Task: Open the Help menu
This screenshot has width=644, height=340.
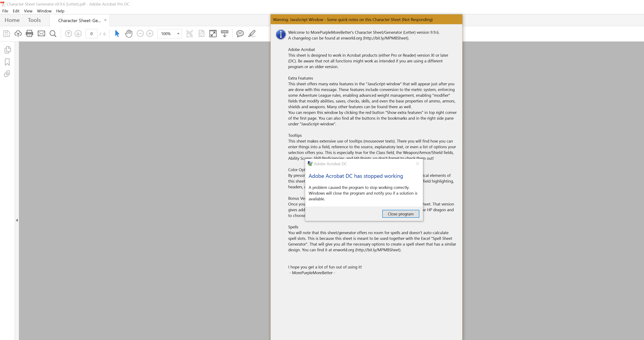Action: (60, 11)
